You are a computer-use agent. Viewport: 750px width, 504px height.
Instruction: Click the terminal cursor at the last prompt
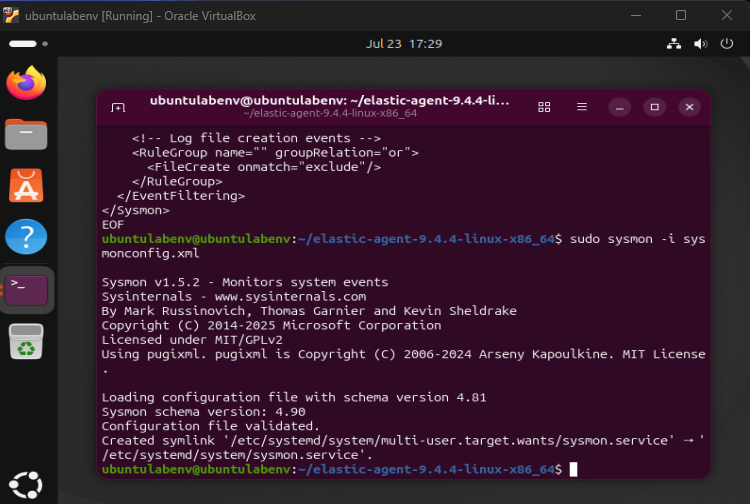coord(574,470)
